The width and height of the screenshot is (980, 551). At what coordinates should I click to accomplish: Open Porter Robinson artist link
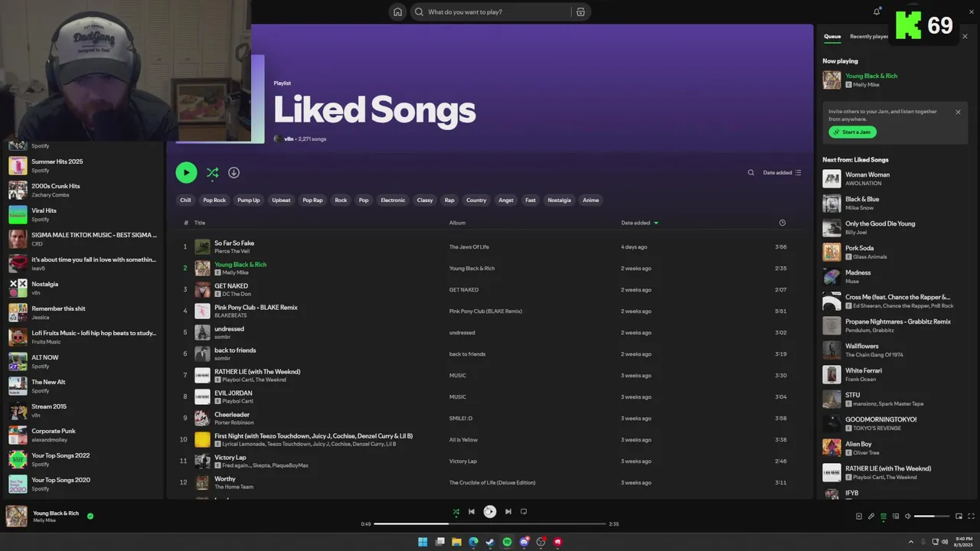(234, 422)
